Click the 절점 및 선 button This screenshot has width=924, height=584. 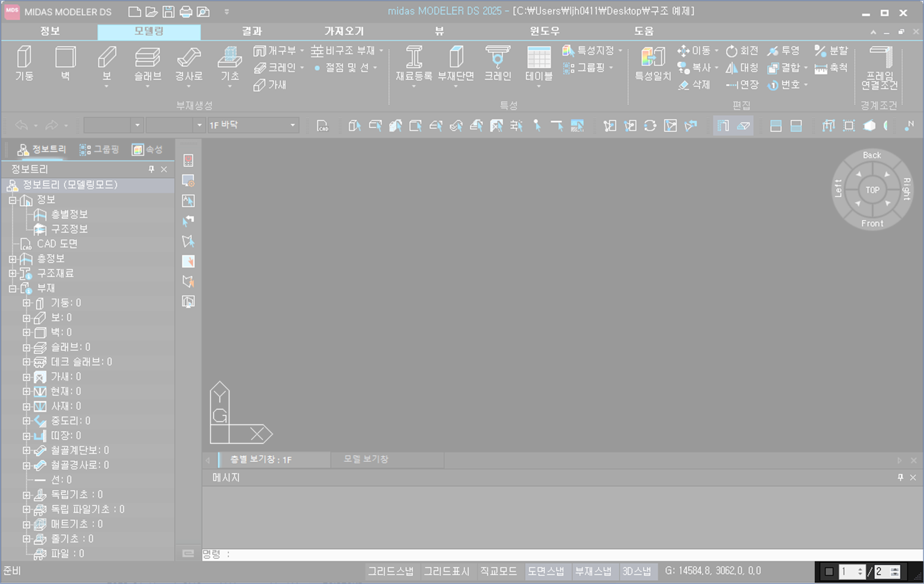[341, 68]
